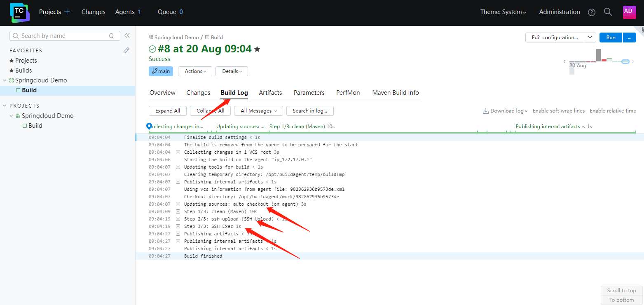This screenshot has width=644, height=305.
Task: Open Changes in the top navigation bar
Action: 94,12
